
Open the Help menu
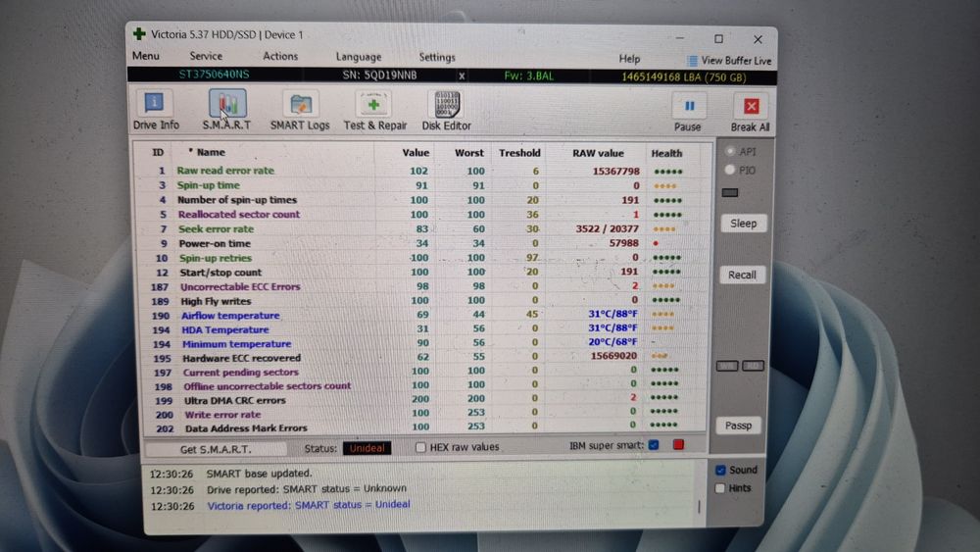(x=629, y=58)
